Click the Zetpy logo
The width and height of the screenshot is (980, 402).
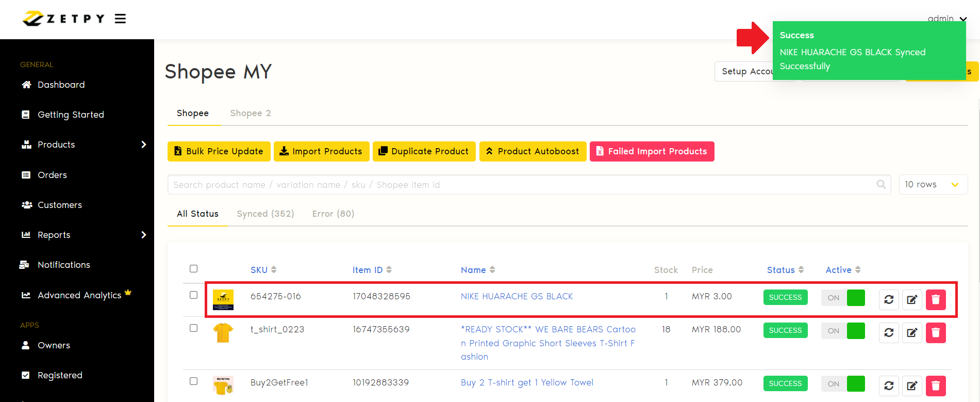(63, 19)
